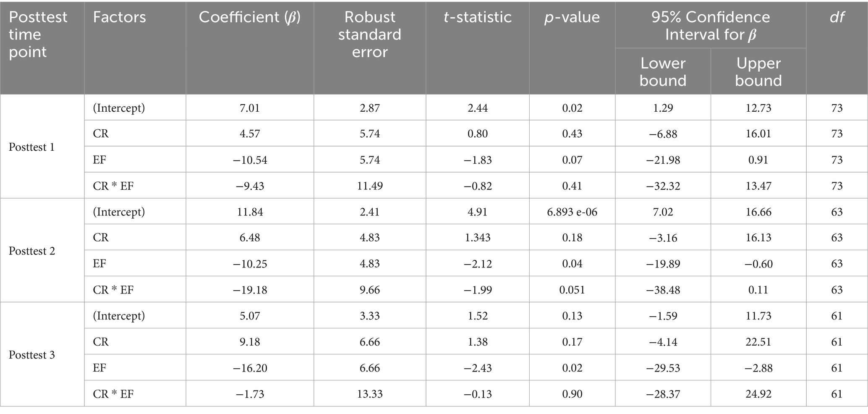This screenshot has height=414, width=868.
Task: Click the "95% Confidence Interval for β" header
Action: click(710, 26)
